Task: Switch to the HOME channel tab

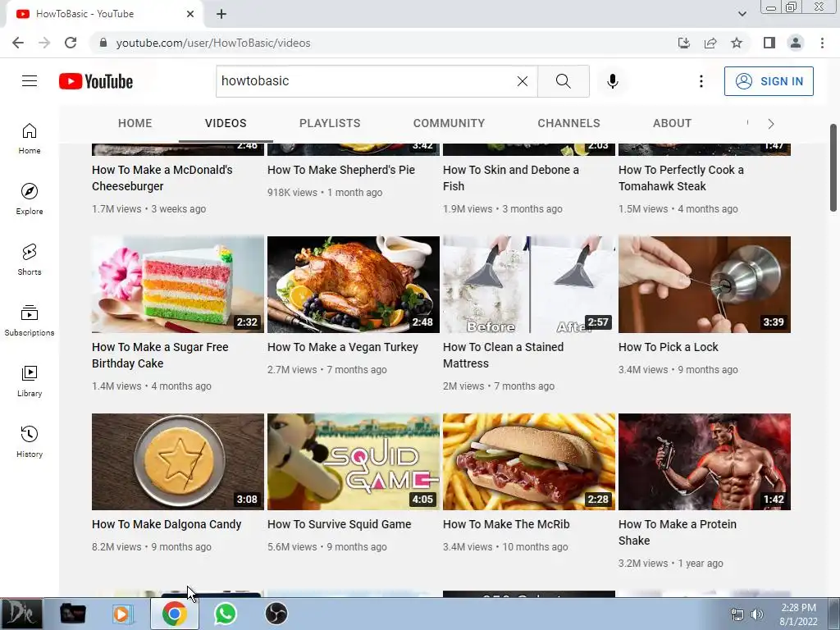Action: point(135,123)
